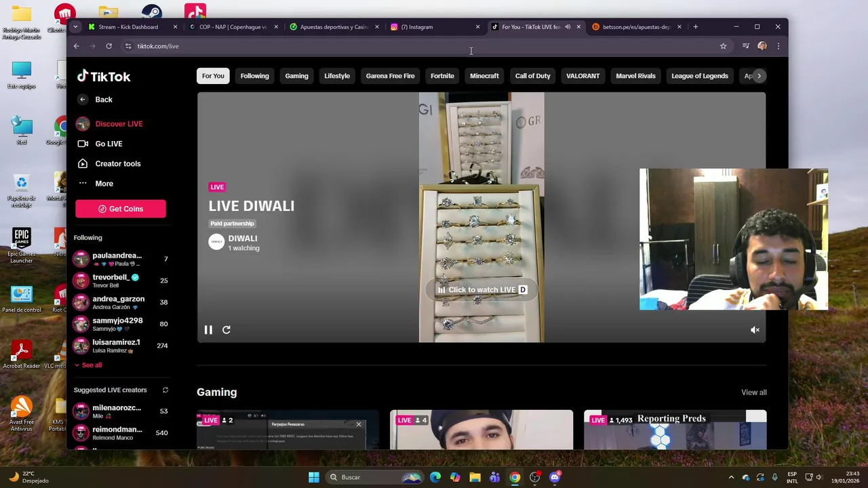The width and height of the screenshot is (868, 488).
Task: Select the Gaming category tab
Action: [296, 76]
